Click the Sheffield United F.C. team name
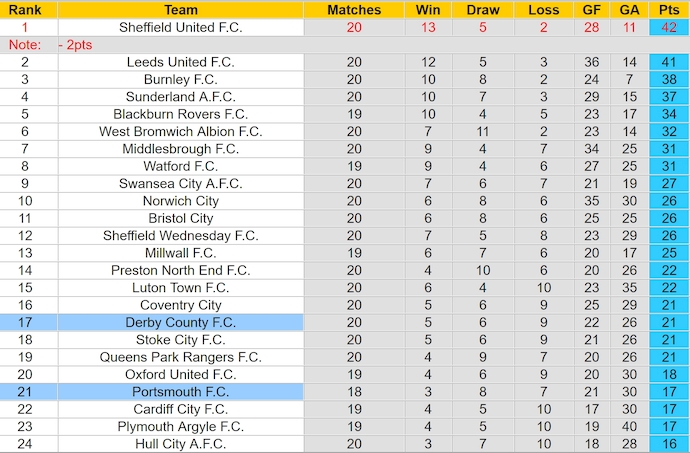The image size is (690, 453). 180,27
